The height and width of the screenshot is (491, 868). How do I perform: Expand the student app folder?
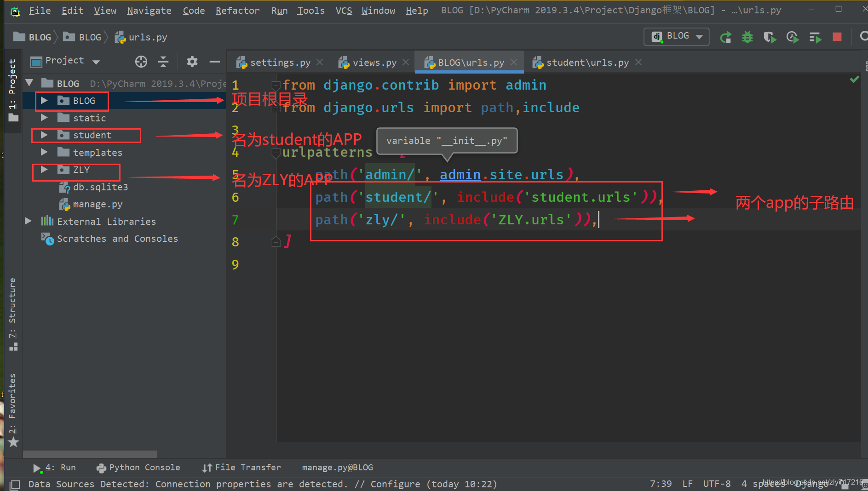pos(44,135)
